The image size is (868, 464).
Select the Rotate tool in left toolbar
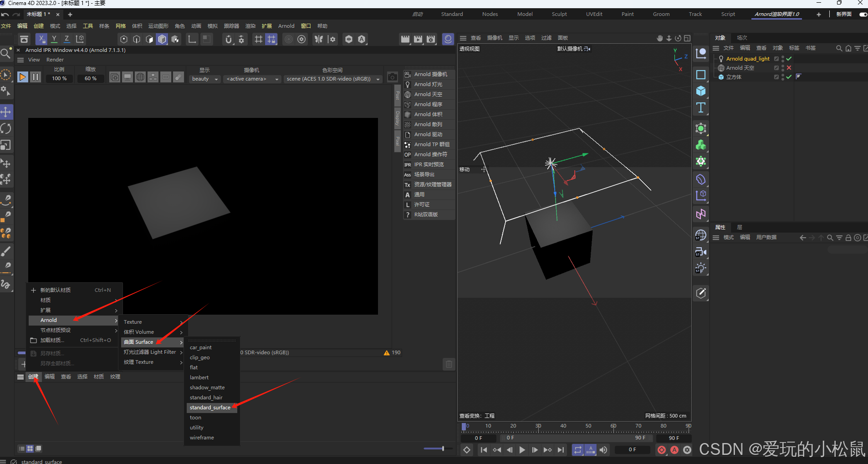tap(6, 128)
